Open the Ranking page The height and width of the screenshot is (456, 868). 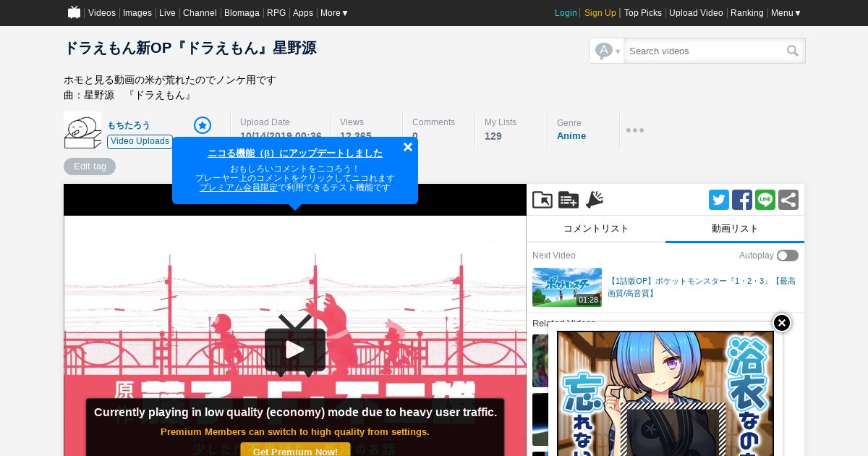tap(747, 13)
